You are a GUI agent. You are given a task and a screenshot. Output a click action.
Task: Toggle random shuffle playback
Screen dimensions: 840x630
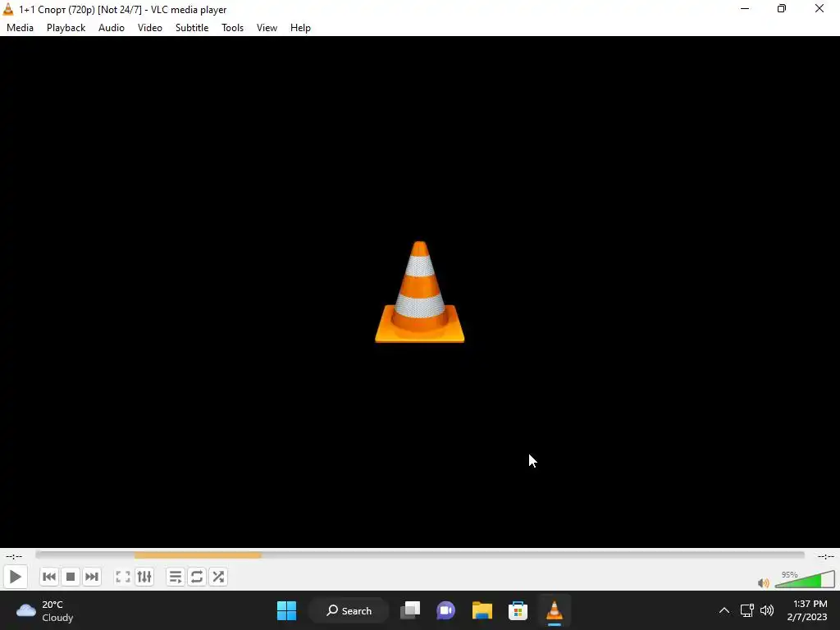click(218, 577)
